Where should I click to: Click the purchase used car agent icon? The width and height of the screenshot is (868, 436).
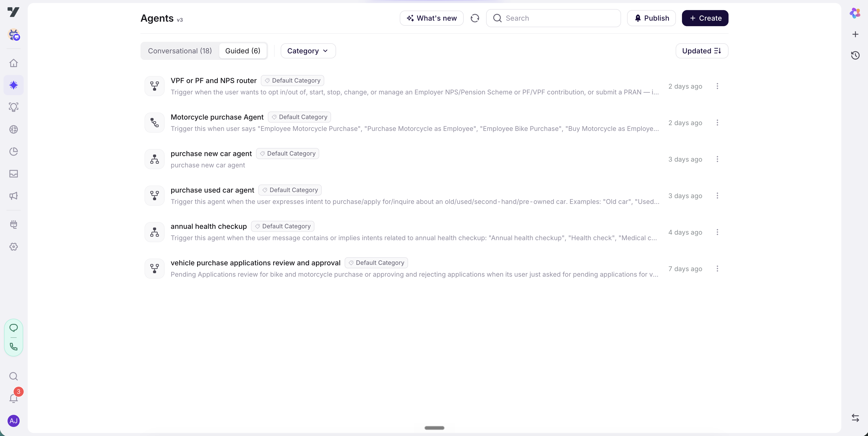pyautogui.click(x=154, y=196)
